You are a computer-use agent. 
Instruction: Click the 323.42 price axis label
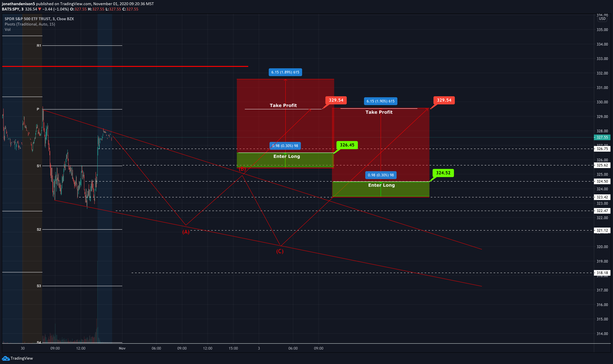click(602, 197)
